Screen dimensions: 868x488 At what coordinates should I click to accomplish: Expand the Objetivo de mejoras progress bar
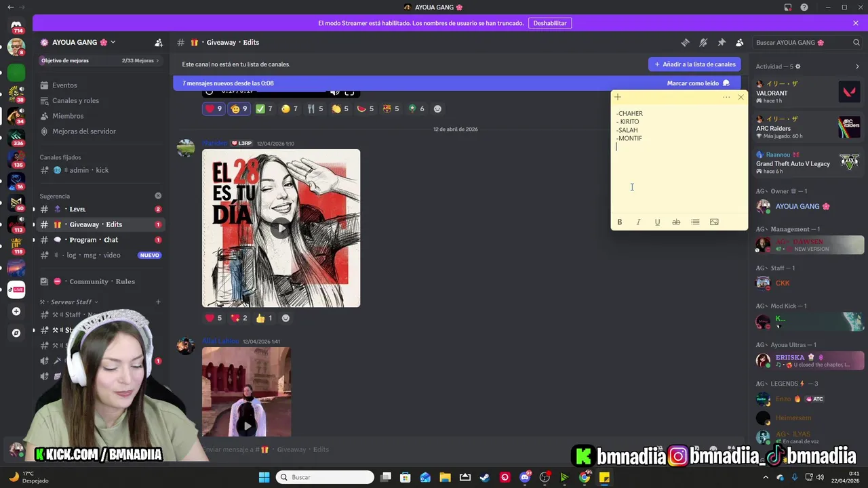coord(100,60)
